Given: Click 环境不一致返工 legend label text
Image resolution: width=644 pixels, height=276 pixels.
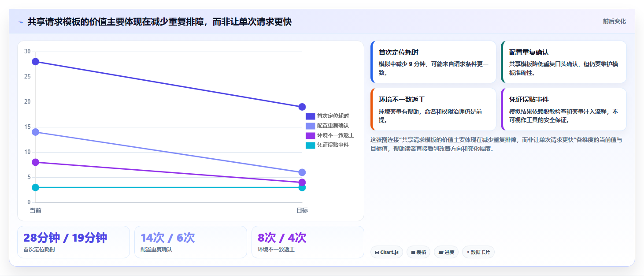Looking at the screenshot, I should (336, 135).
